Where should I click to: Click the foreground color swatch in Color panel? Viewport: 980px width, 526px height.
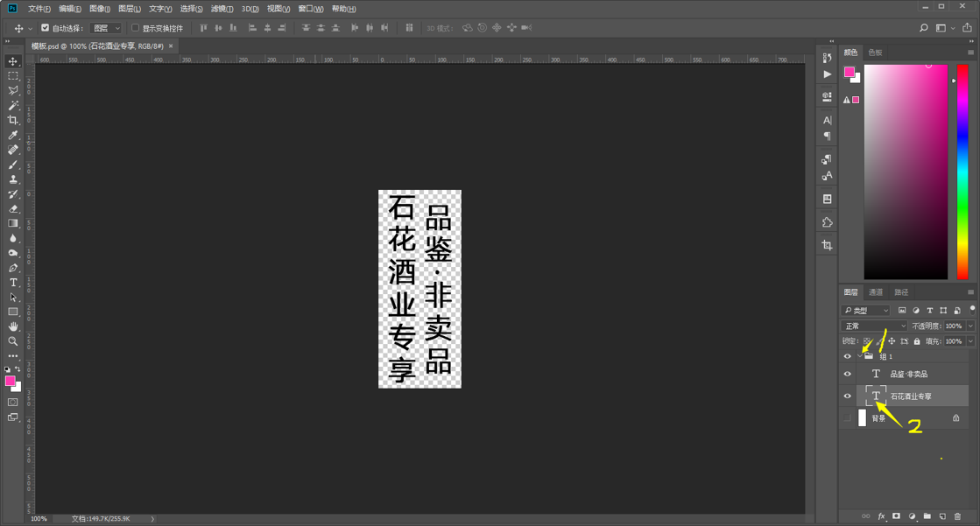(850, 72)
